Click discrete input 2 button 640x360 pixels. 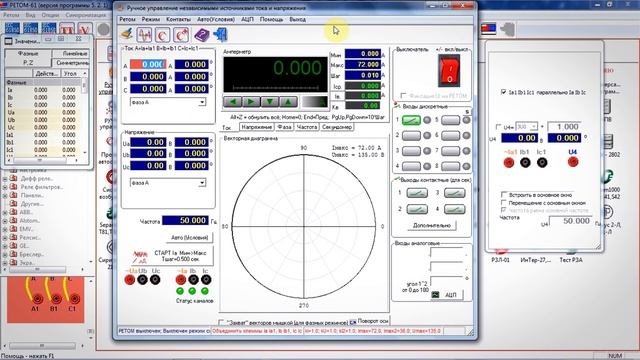click(411, 136)
